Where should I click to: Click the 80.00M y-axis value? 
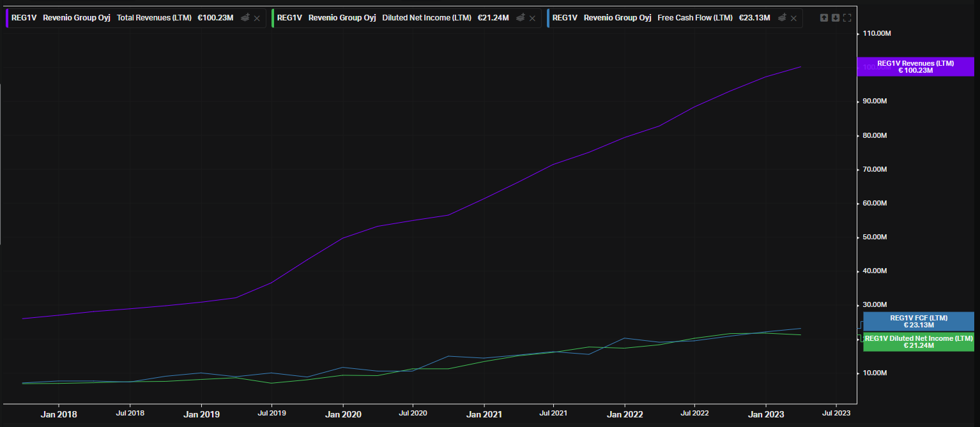[875, 135]
